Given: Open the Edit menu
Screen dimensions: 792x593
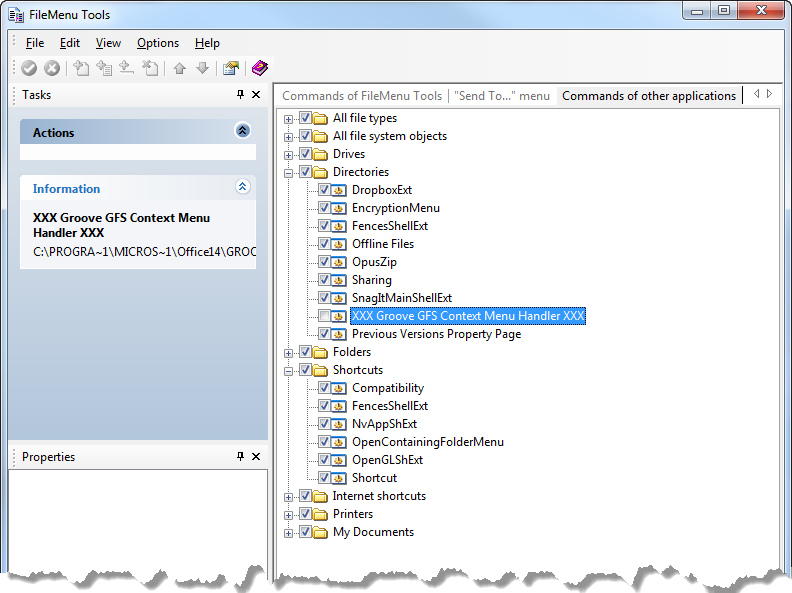Looking at the screenshot, I should coord(70,43).
